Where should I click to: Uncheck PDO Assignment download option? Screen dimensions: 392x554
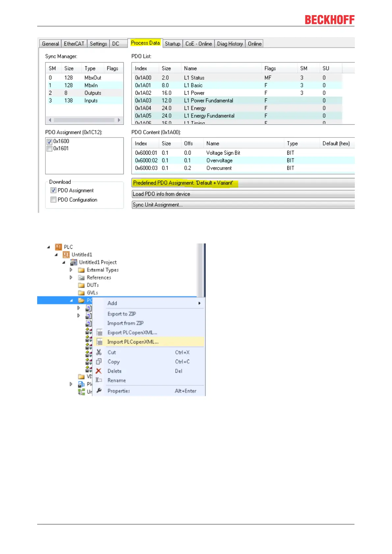coord(53,190)
